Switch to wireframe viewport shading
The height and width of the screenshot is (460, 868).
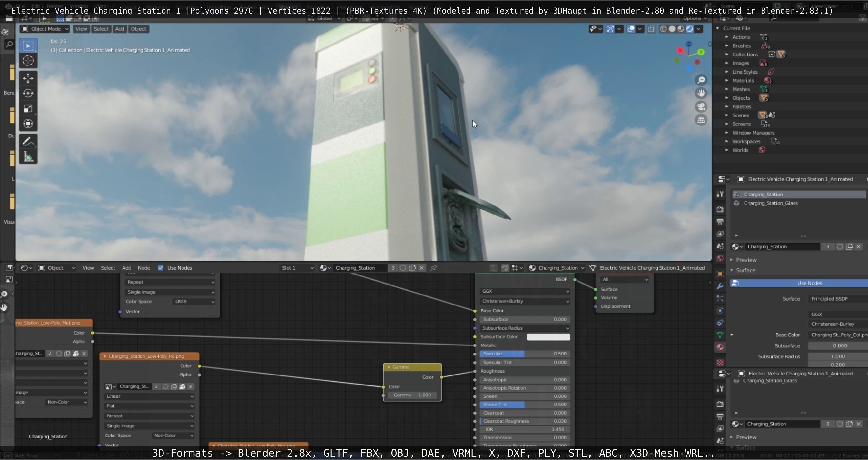point(663,29)
